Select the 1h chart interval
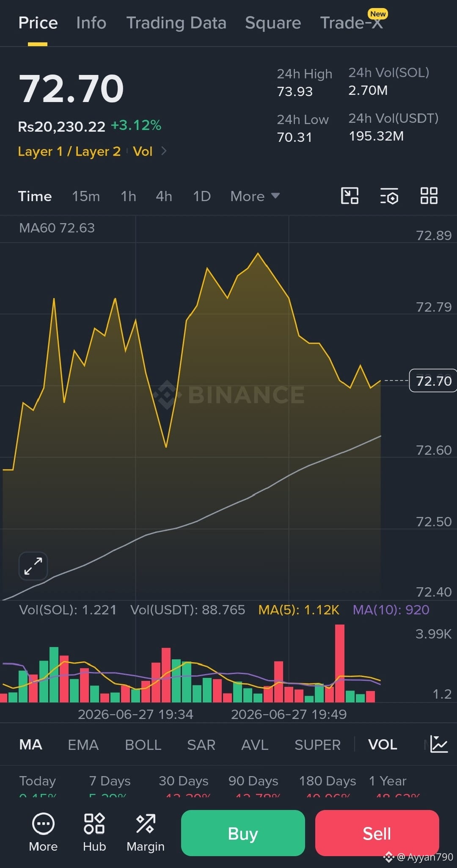 (129, 196)
